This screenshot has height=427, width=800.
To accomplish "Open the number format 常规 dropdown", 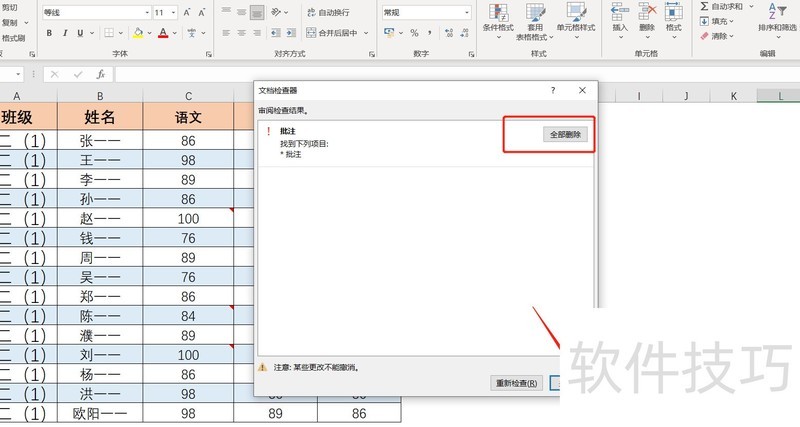I will coord(467,12).
